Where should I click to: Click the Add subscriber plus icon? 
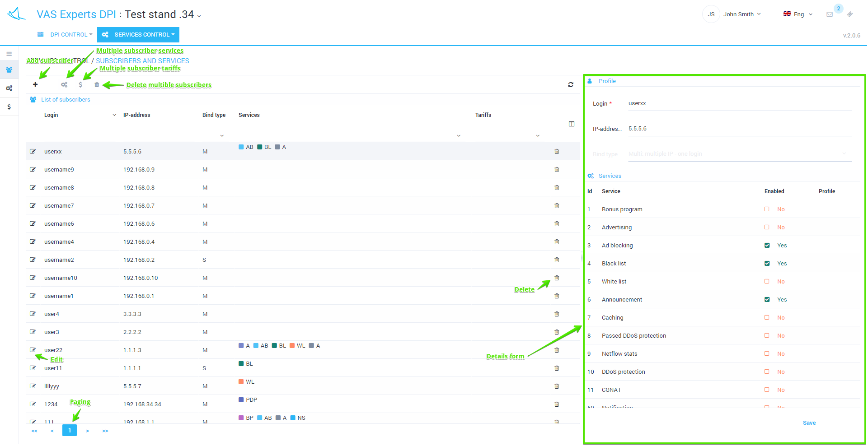pyautogui.click(x=35, y=84)
